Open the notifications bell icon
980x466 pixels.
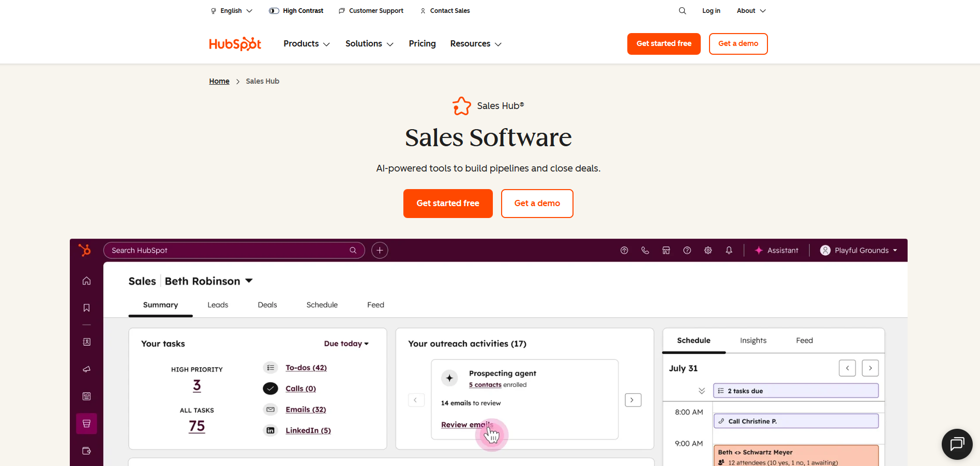(729, 251)
